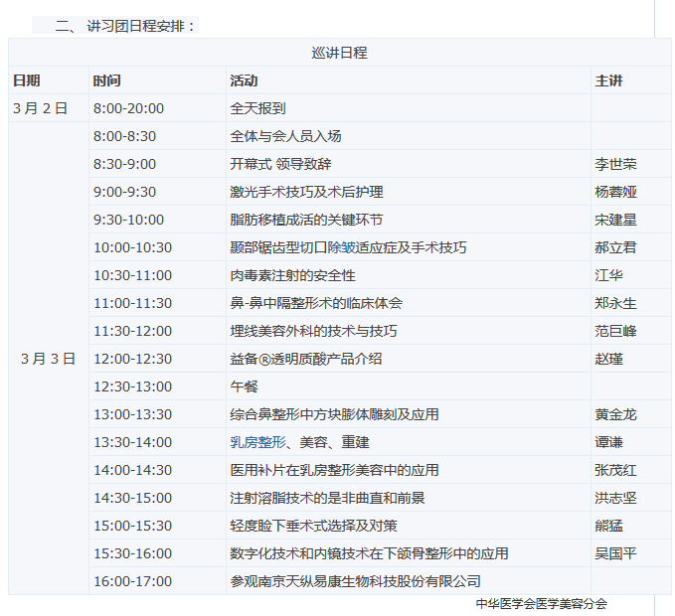The image size is (675, 616).
Task: Click the 全天报到 activity cell
Action: click(257, 108)
